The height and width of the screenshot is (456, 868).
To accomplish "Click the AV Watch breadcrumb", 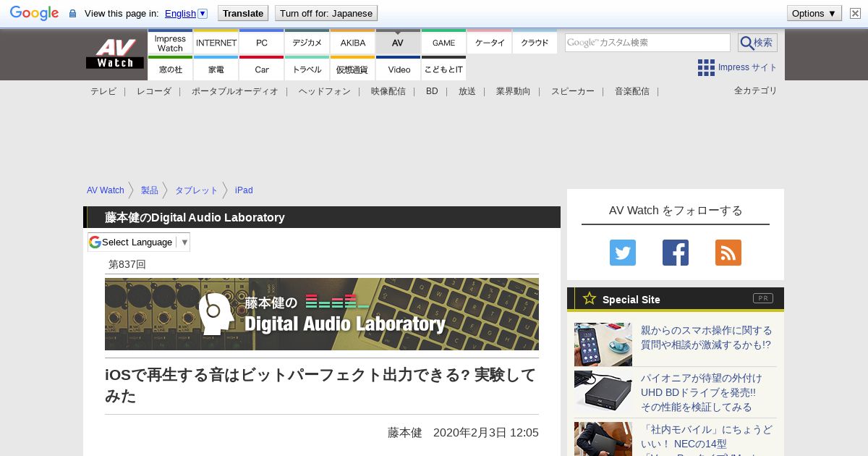I will pos(106,190).
